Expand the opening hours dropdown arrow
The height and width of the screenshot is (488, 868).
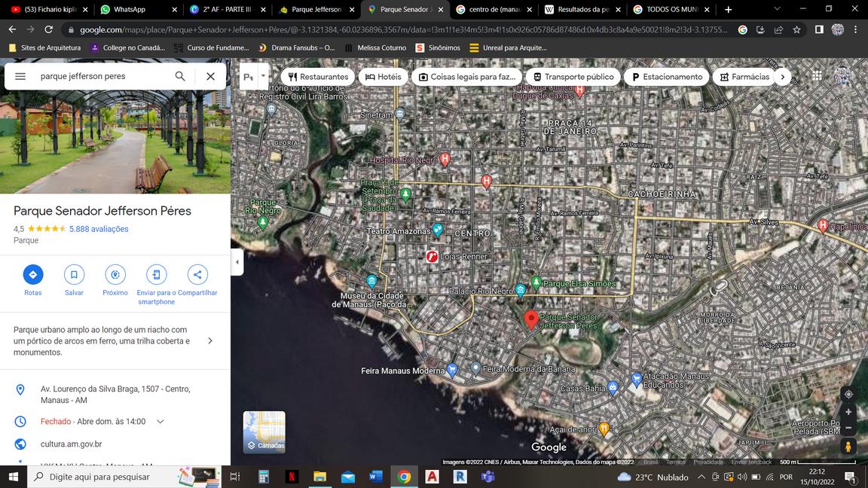(160, 422)
